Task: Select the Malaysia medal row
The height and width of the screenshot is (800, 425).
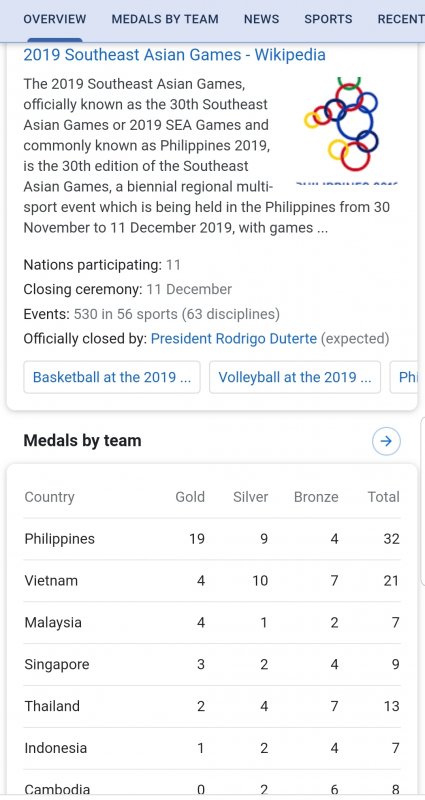Action: [212, 622]
